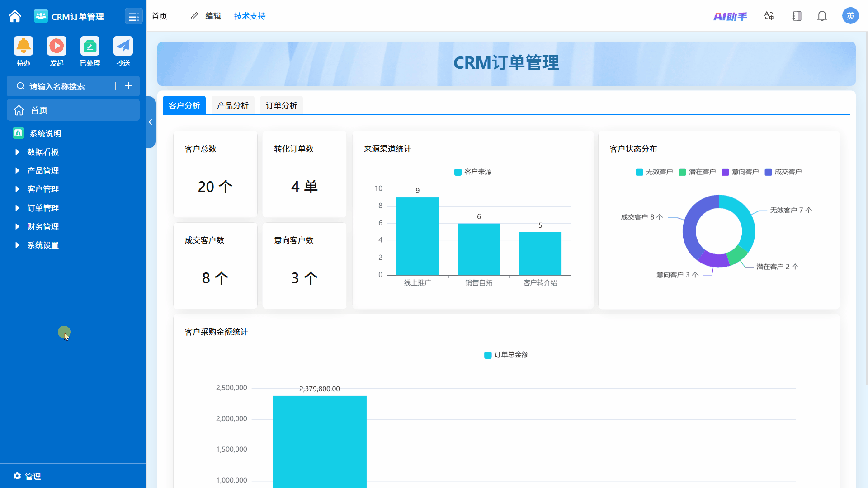Click the 成交客户数 card
Image resolution: width=868 pixels, height=488 pixels.
point(215,266)
